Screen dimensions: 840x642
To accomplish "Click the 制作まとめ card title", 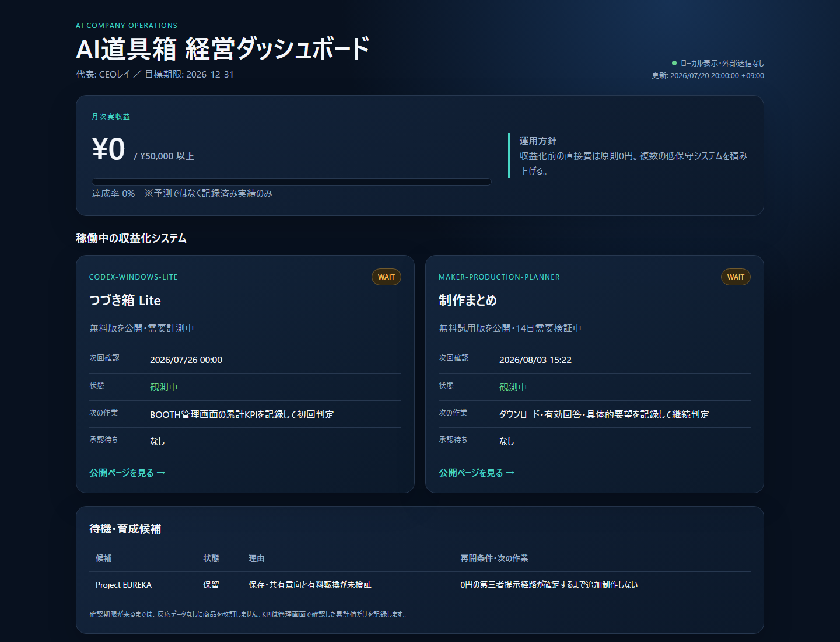I will 468,301.
